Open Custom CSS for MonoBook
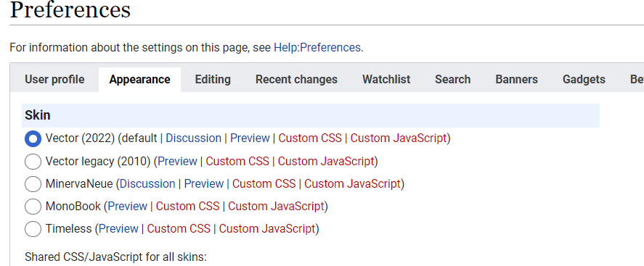The width and height of the screenshot is (644, 266). pos(188,206)
